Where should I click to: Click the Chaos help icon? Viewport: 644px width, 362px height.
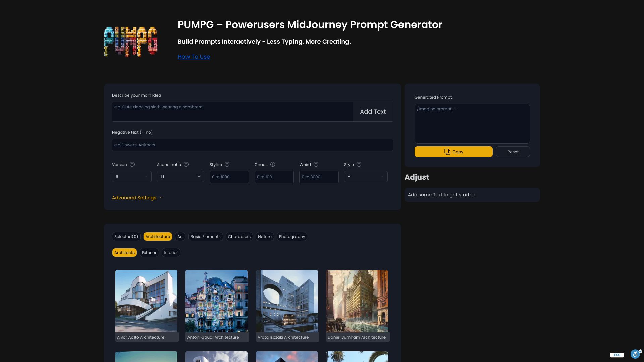[273, 164]
